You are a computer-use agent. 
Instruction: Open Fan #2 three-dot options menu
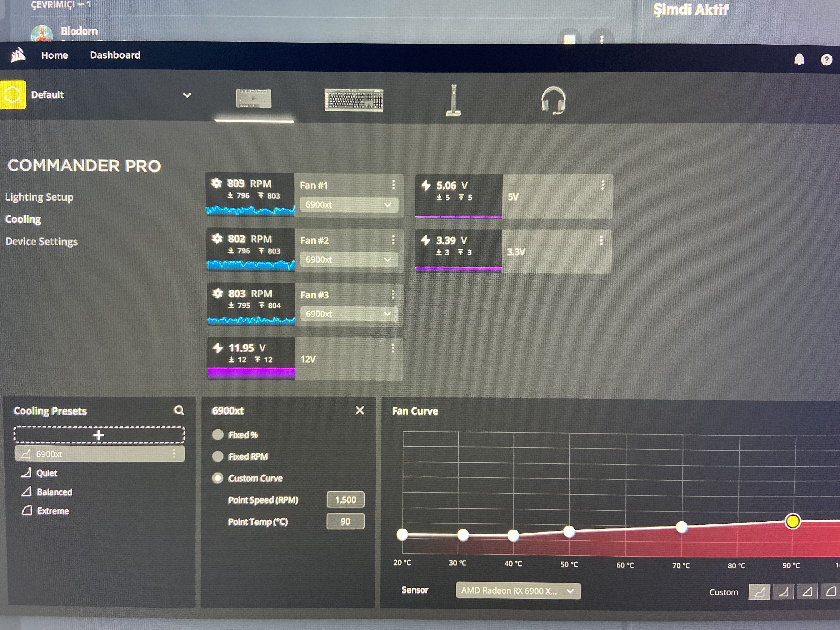(x=393, y=240)
